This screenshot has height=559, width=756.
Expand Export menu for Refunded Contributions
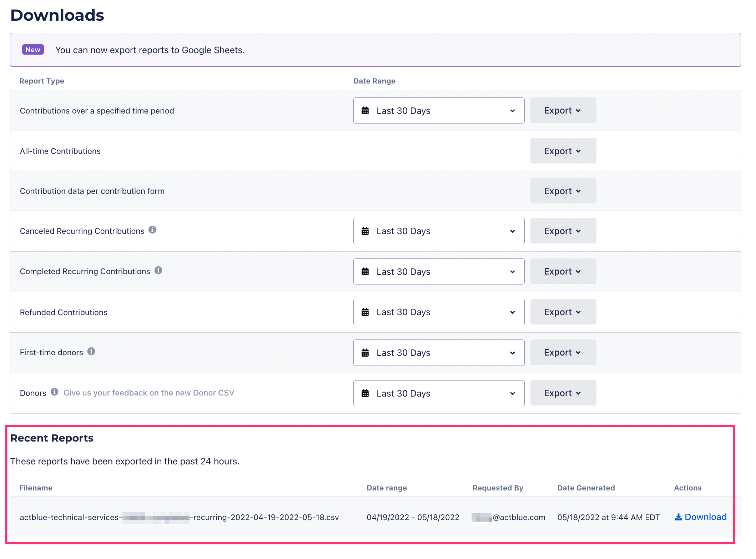(563, 312)
